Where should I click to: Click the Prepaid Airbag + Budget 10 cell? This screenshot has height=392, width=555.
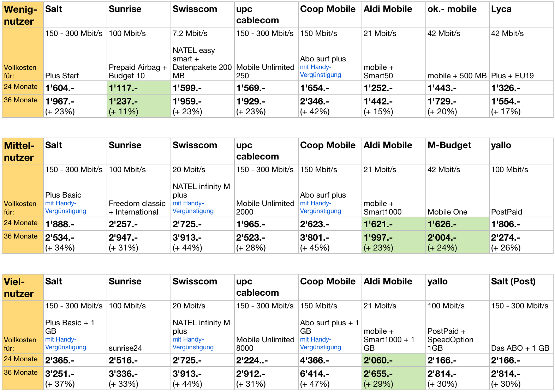[139, 71]
